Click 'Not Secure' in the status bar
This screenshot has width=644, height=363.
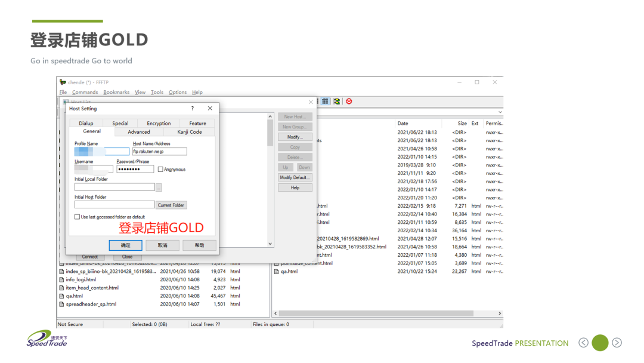(x=70, y=324)
